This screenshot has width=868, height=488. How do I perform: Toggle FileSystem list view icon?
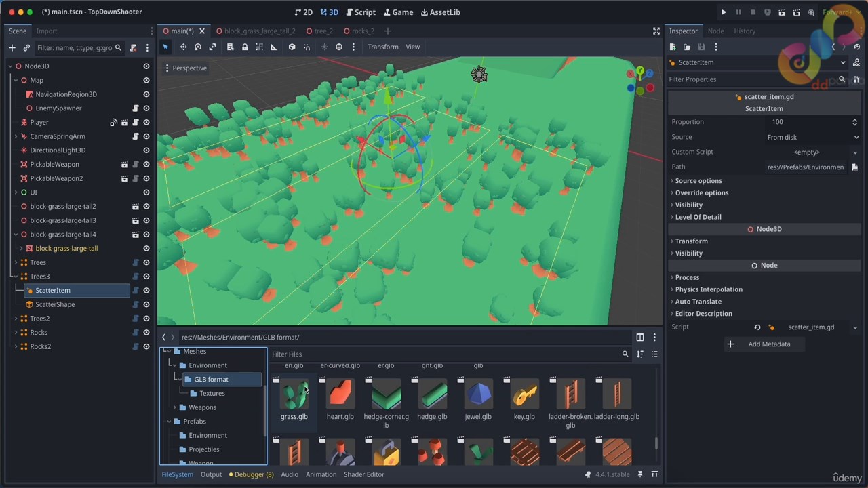[x=654, y=354]
